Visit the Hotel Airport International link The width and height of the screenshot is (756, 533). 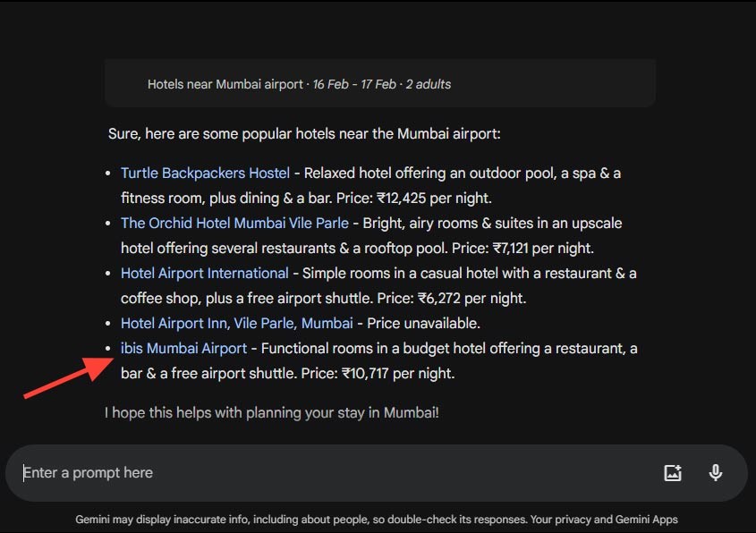pyautogui.click(x=204, y=274)
